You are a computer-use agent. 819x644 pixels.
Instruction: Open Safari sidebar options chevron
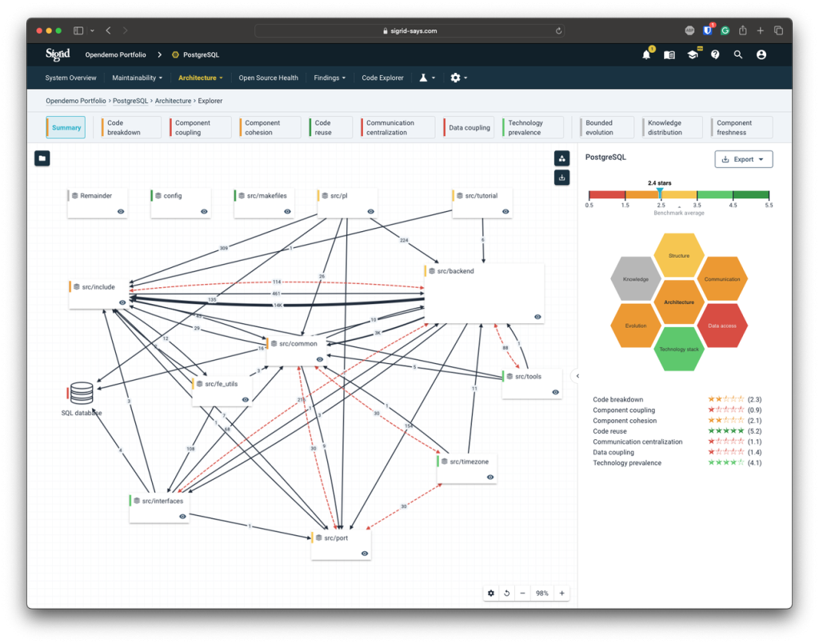92,31
